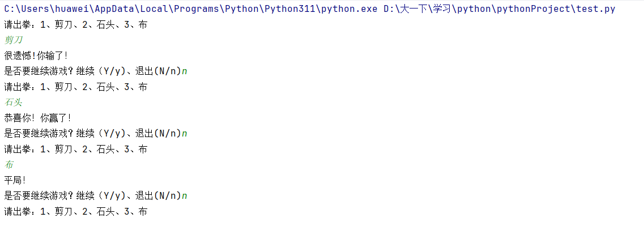644x226 pixels.
Task: Click the first 是否要继续游戏 prompt line
Action: [93, 71]
